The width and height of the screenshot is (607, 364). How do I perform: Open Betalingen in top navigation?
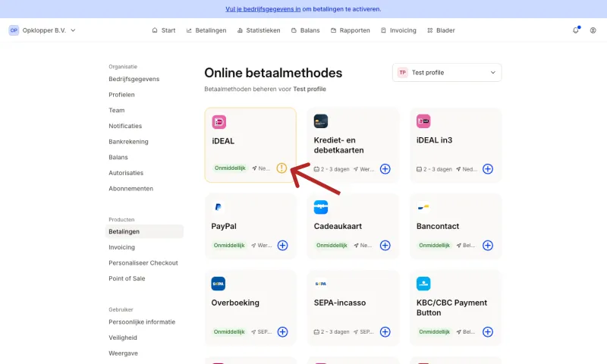pos(206,30)
